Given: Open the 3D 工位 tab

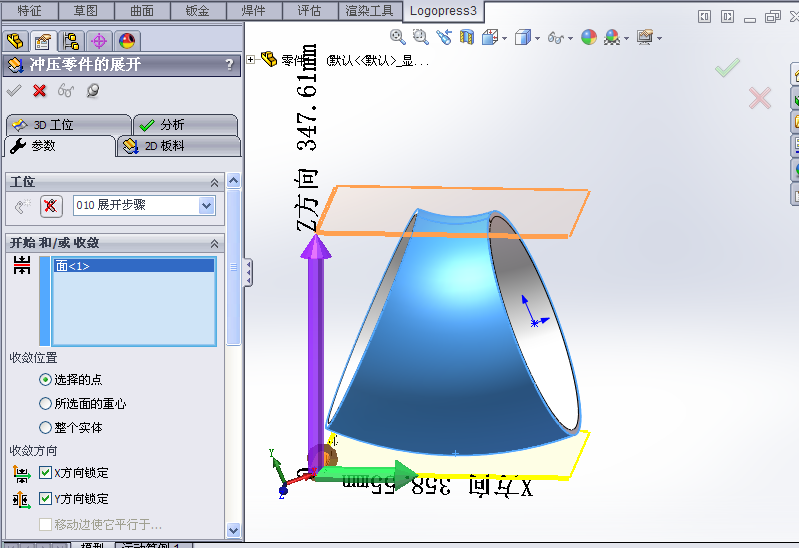Looking at the screenshot, I should (x=68, y=125).
